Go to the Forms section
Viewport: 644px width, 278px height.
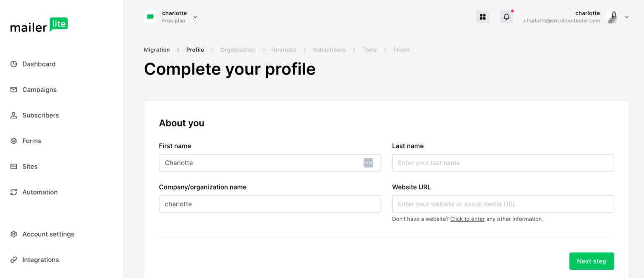pyautogui.click(x=32, y=141)
